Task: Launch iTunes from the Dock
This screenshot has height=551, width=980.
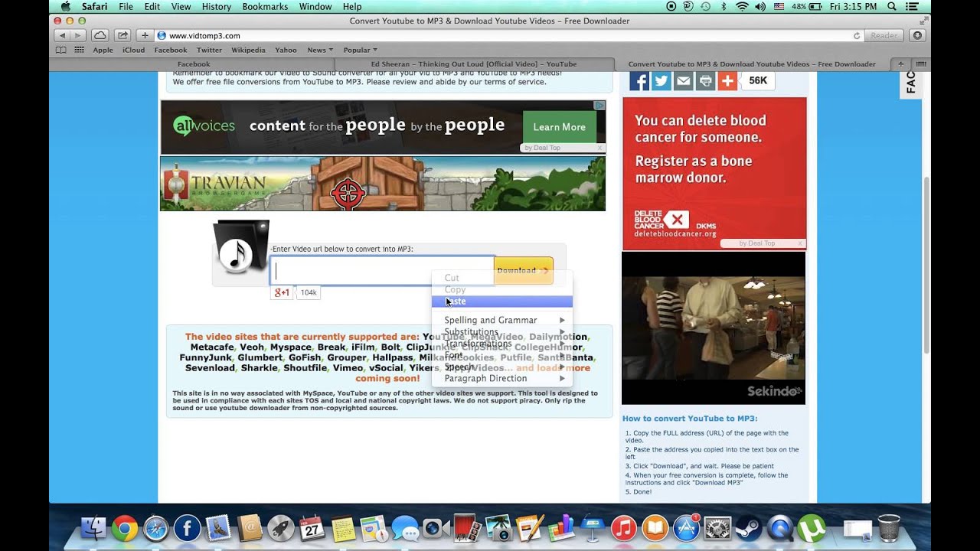Action: click(624, 528)
